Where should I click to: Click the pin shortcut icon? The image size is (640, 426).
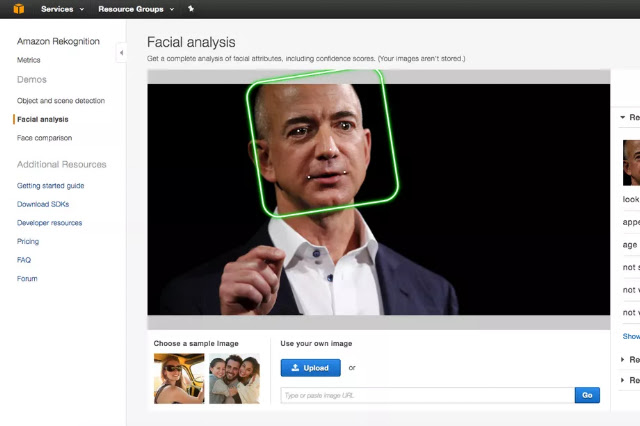coord(191,9)
